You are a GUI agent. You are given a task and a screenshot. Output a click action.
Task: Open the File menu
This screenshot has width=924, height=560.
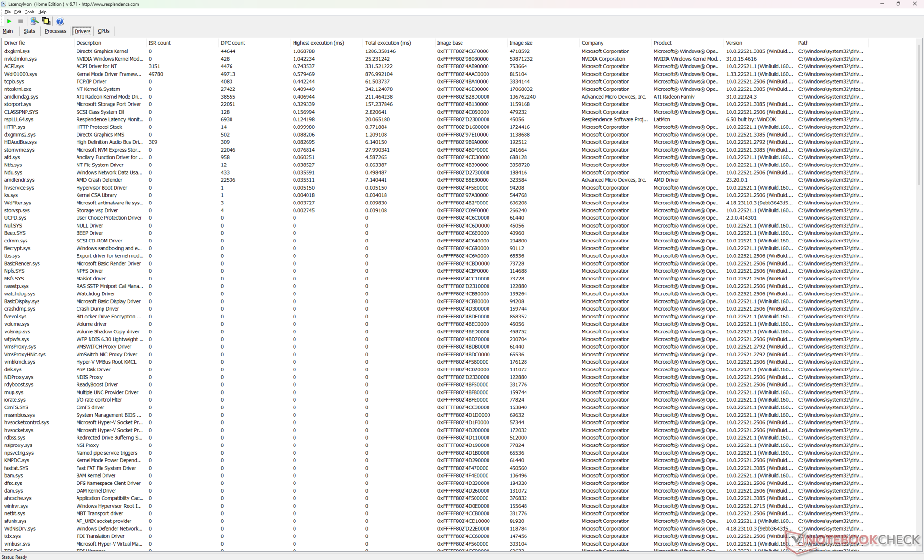click(x=7, y=12)
